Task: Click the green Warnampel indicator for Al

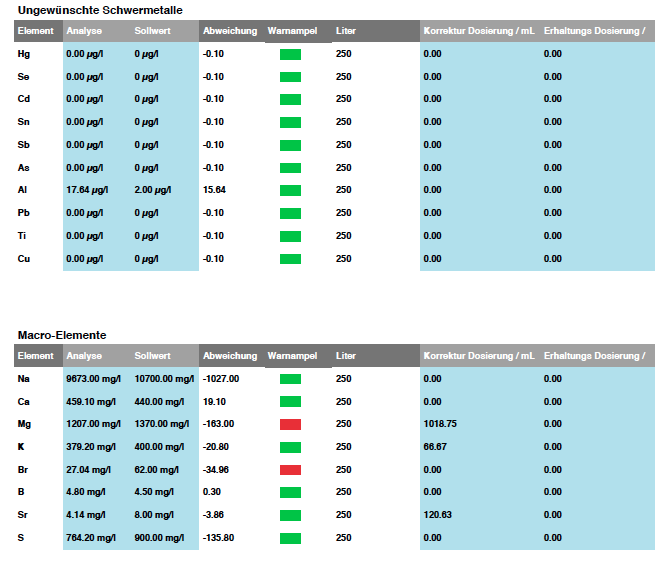Action: [290, 190]
